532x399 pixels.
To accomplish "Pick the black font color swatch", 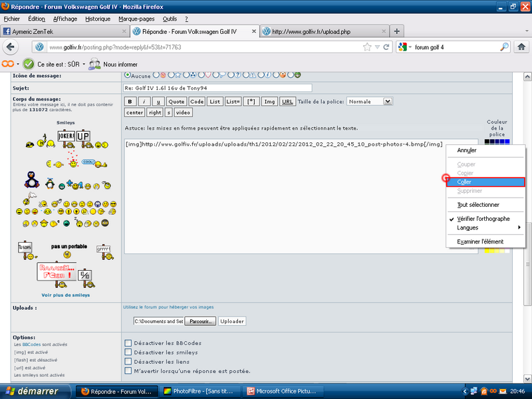I will coord(487,142).
